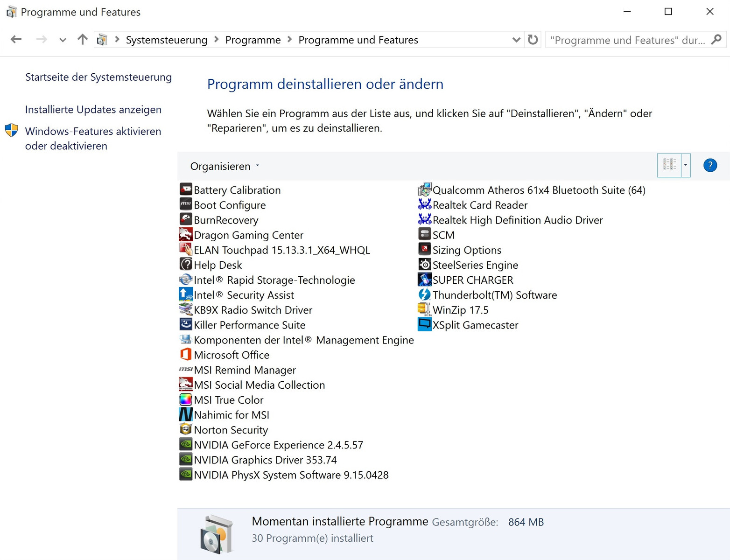
Task: Click the up one level arrow
Action: [83, 40]
